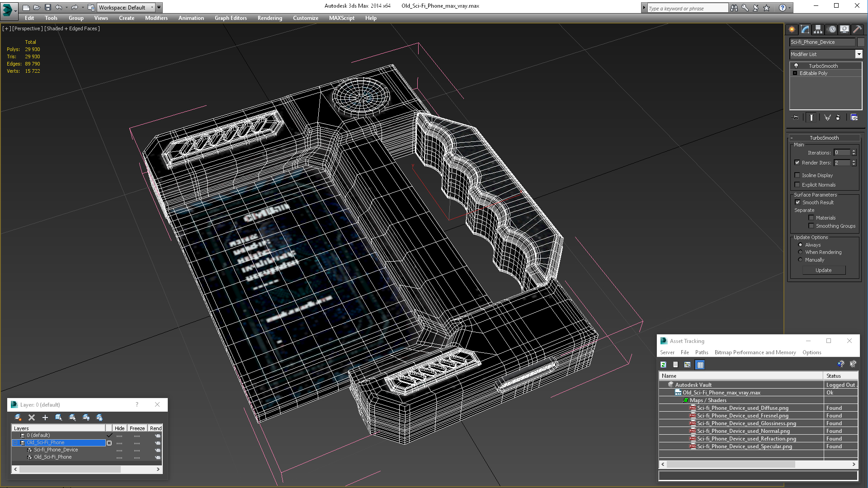Click tree view icon in Asset Tracking
The image size is (868, 488).
(688, 365)
